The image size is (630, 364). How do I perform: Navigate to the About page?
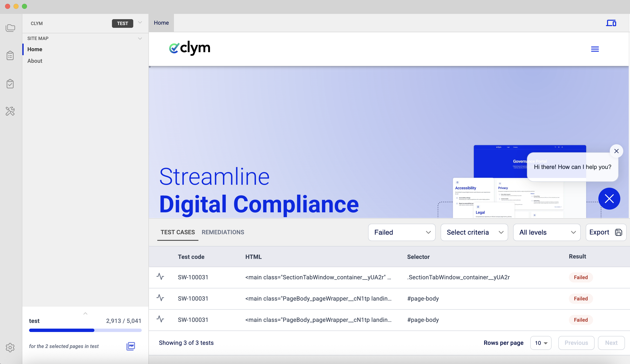pos(35,61)
